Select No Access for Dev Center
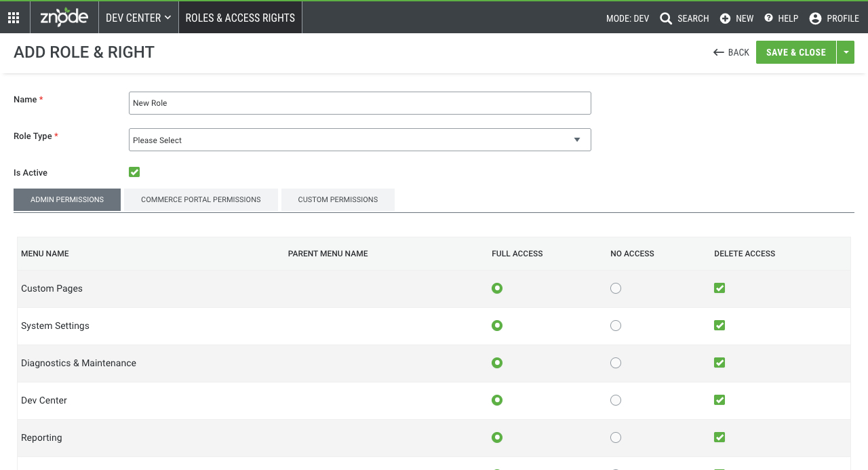This screenshot has height=470, width=868. point(616,400)
